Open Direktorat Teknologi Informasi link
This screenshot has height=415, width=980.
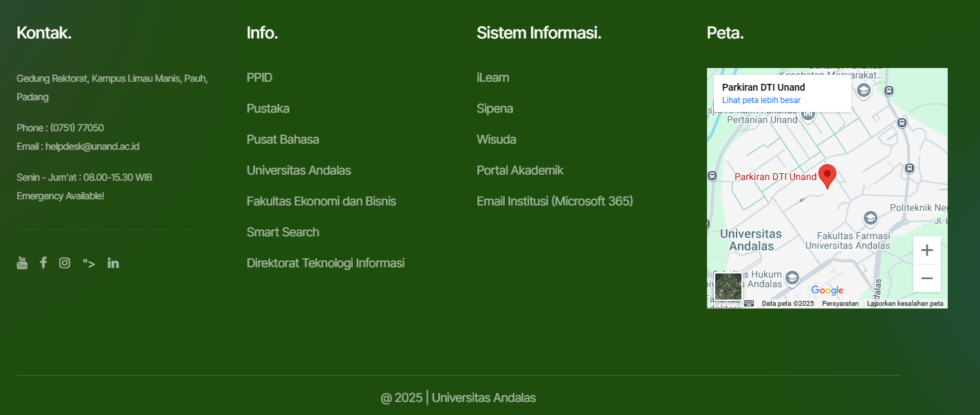coord(325,263)
